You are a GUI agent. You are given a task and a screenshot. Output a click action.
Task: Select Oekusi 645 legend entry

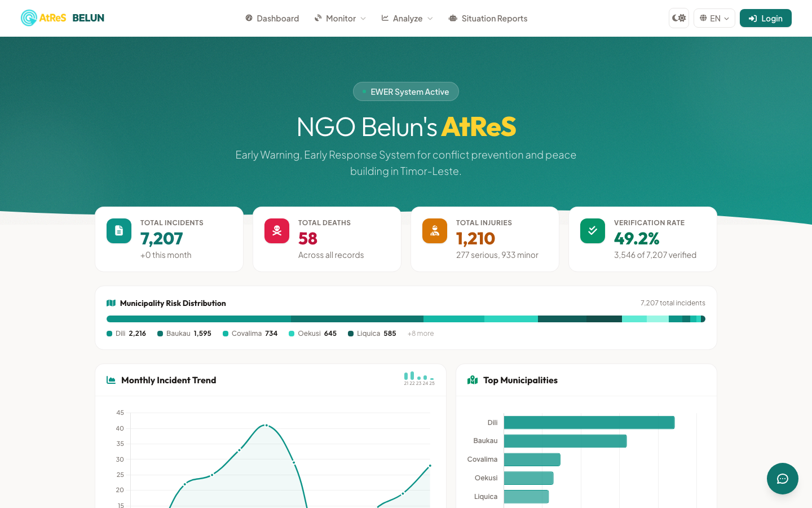(x=313, y=334)
